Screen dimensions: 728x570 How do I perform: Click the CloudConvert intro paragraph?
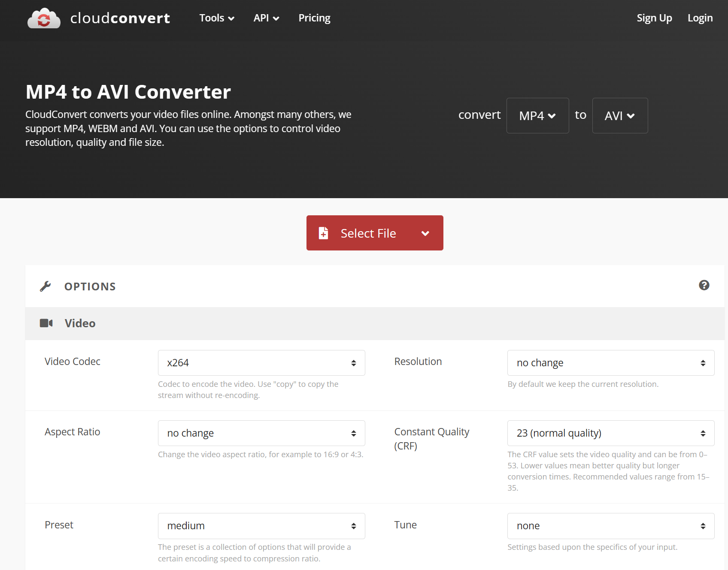(x=188, y=128)
